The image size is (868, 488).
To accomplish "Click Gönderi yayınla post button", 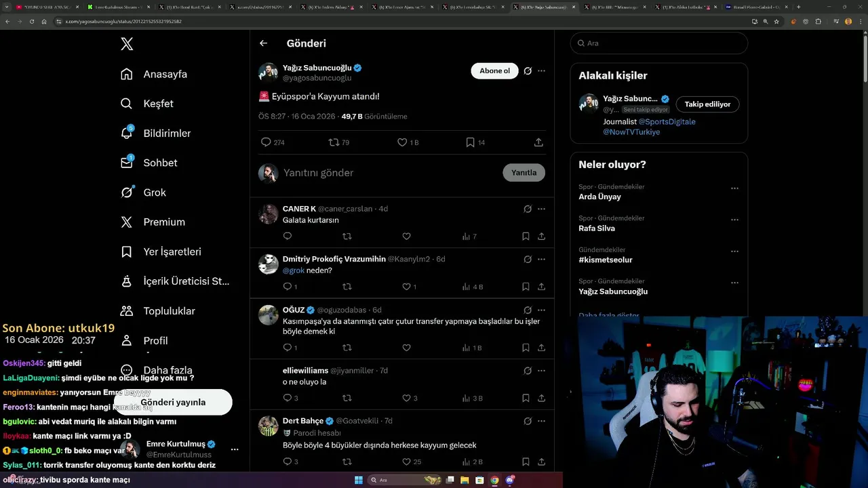I will pyautogui.click(x=173, y=402).
